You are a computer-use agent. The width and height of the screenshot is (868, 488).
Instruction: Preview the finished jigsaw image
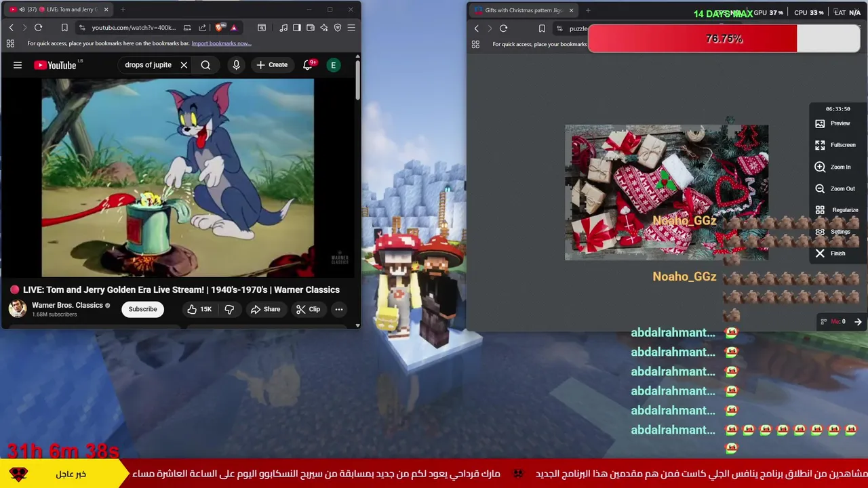coord(833,123)
